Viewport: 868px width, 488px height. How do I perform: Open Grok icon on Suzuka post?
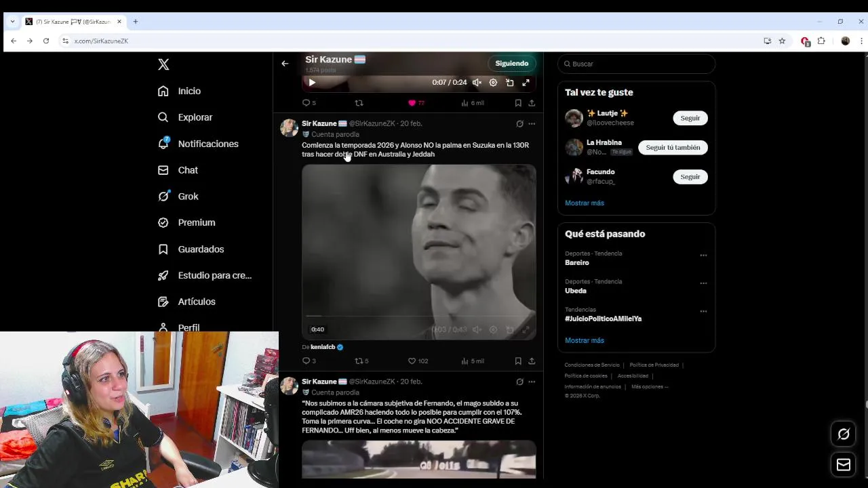click(519, 124)
